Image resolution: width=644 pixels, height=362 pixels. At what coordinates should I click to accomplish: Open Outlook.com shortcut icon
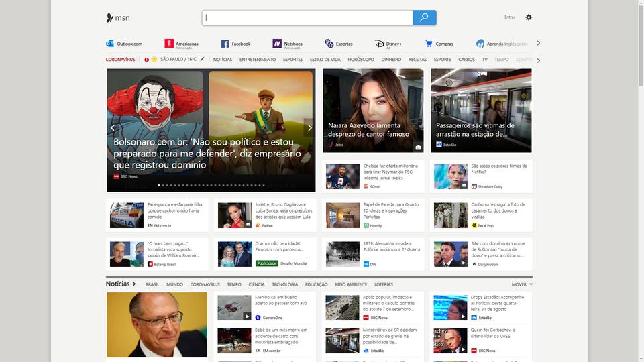(x=109, y=44)
